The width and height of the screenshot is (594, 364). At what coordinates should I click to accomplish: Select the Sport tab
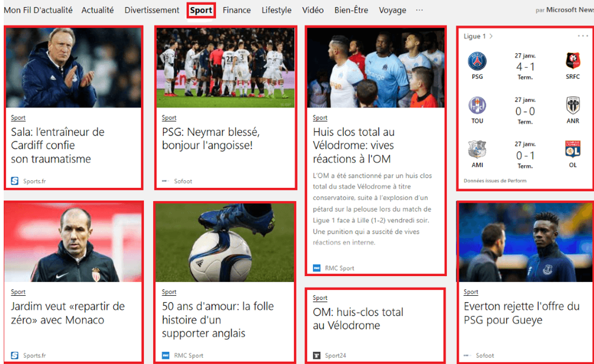[201, 10]
